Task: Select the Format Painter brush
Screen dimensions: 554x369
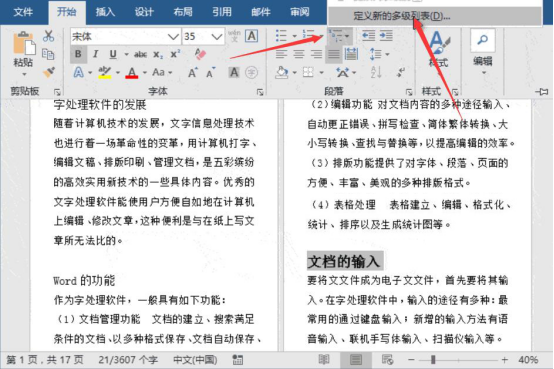Action: pyautogui.click(x=48, y=72)
